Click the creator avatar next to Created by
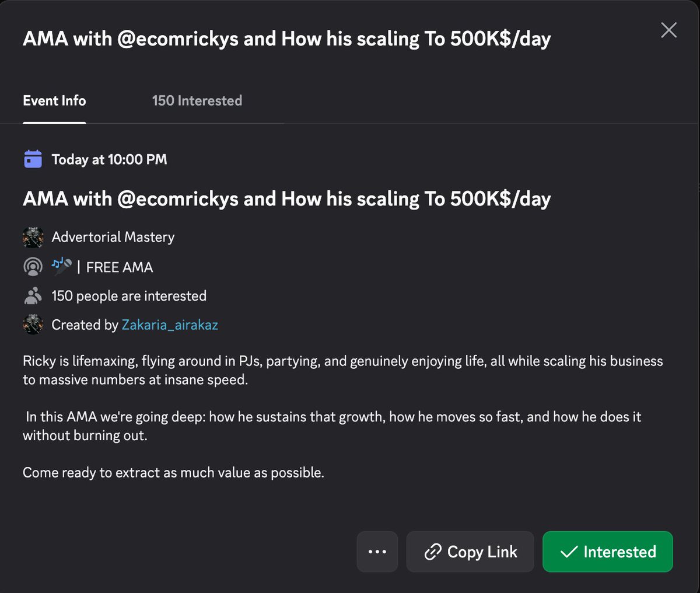 click(33, 325)
